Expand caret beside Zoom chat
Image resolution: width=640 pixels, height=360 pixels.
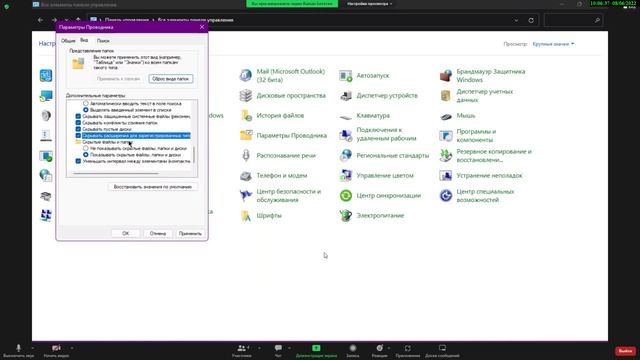(x=289, y=348)
